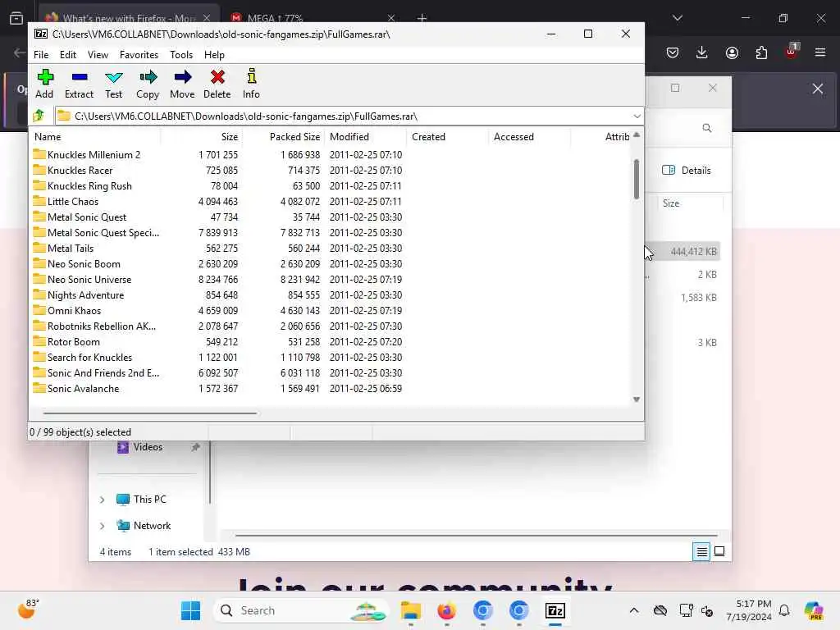Switch File Explorer to details view
840x630 pixels.
click(x=701, y=551)
